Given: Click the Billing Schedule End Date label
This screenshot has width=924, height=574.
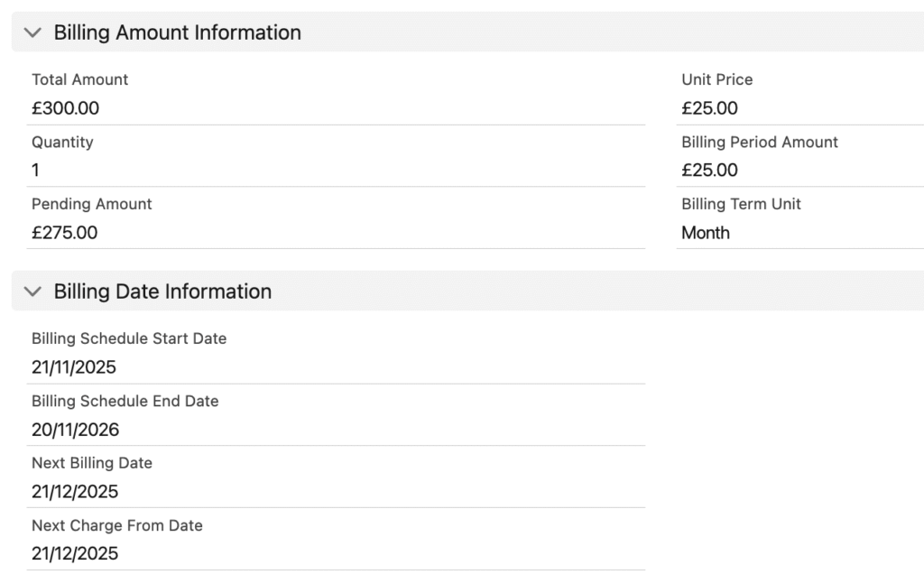Looking at the screenshot, I should [125, 401].
